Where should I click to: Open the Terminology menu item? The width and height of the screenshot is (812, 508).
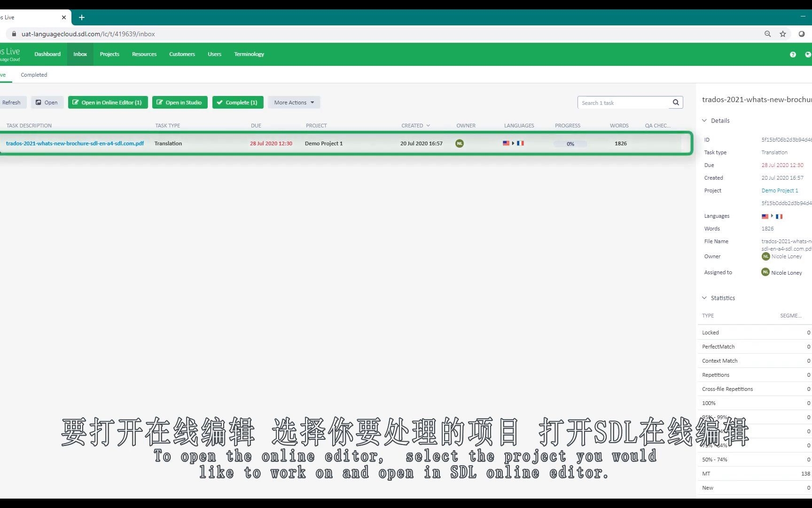pos(249,54)
